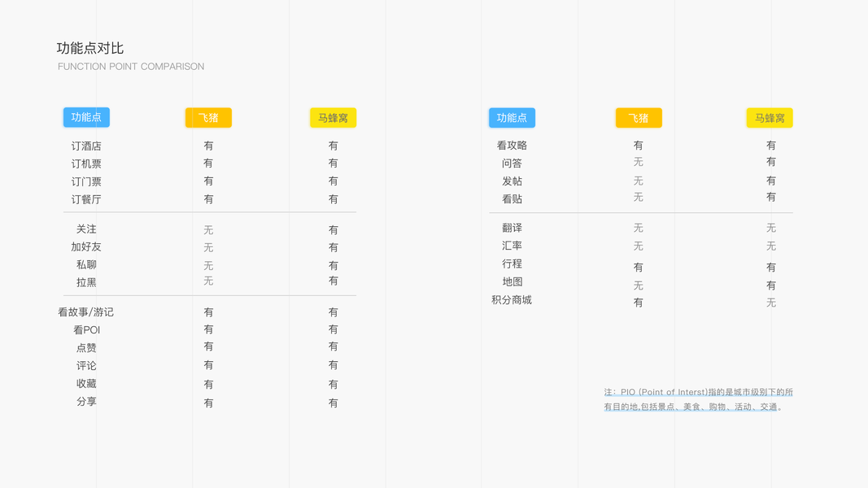Select the 拉黑 row label
The width and height of the screenshot is (868, 488).
[x=86, y=282]
